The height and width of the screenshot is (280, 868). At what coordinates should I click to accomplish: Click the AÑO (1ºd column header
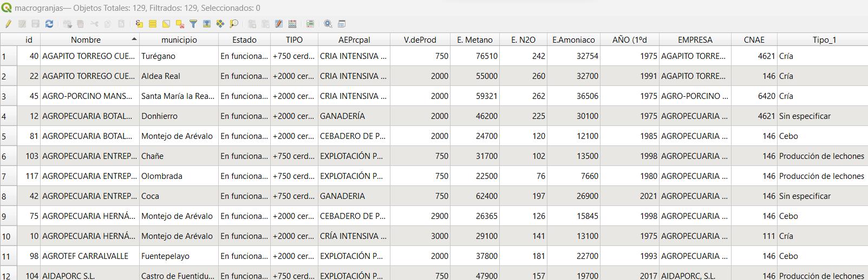[x=630, y=39]
